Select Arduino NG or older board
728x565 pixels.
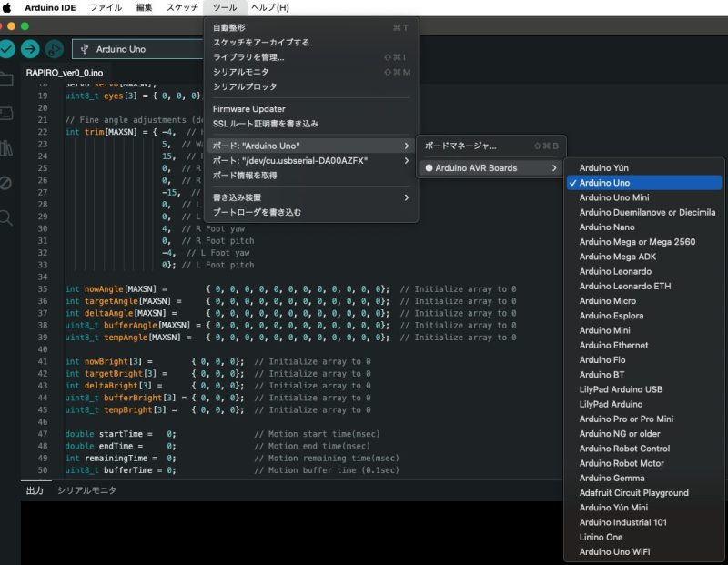tap(644, 434)
